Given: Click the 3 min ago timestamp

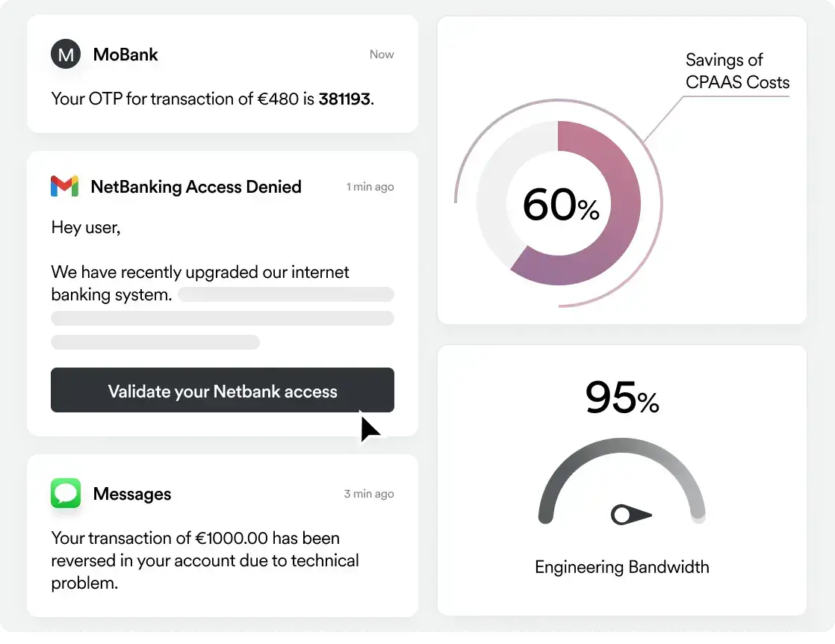Looking at the screenshot, I should point(369,494).
